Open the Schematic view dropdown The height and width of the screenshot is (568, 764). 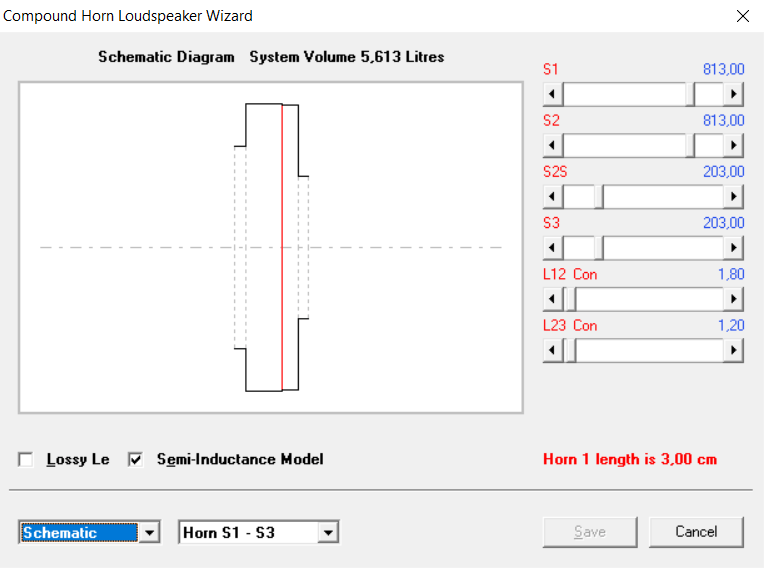coord(149,532)
